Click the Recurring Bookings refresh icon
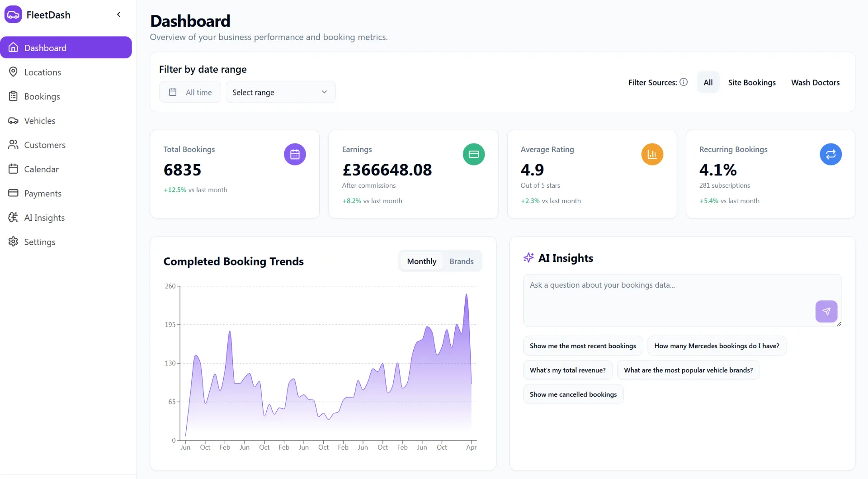 point(830,154)
